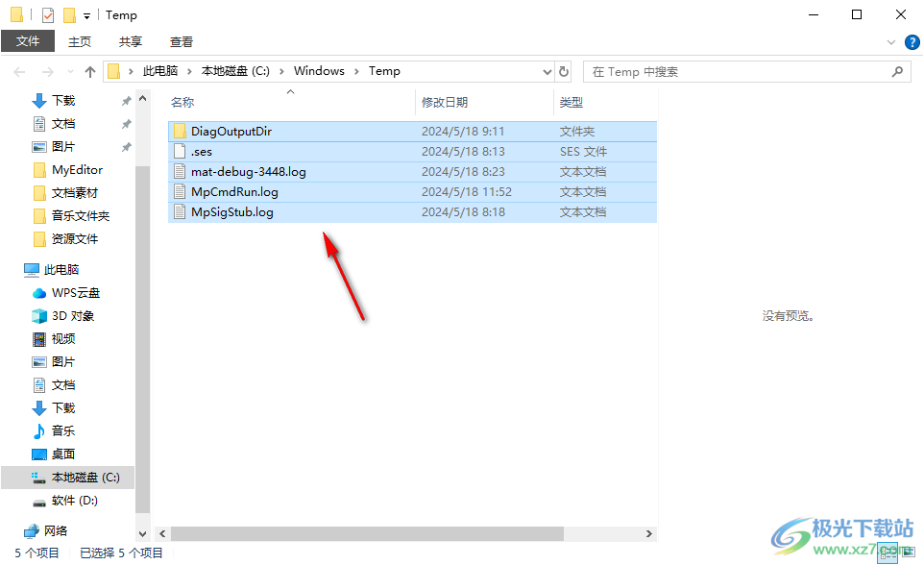
Task: Open the MyEditor folder in sidebar
Action: (77, 170)
